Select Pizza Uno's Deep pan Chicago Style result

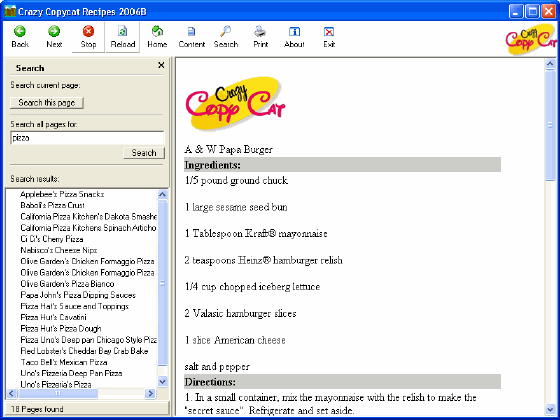89,340
